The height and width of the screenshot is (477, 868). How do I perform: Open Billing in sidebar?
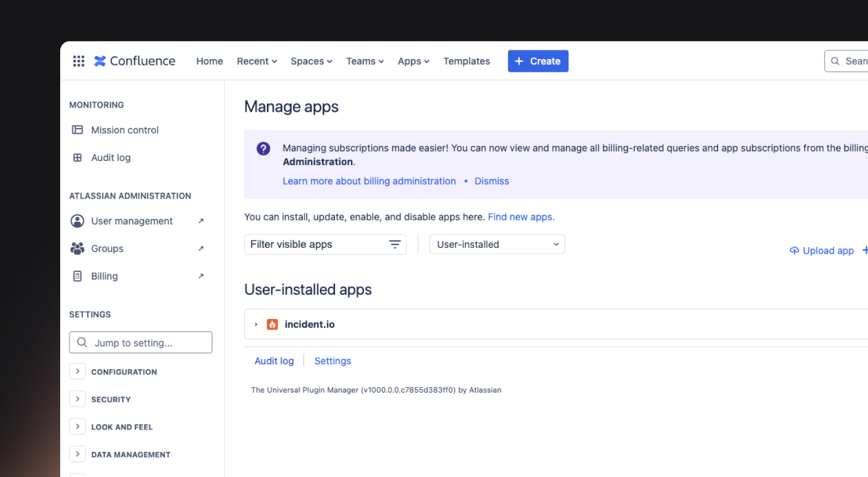pyautogui.click(x=104, y=276)
